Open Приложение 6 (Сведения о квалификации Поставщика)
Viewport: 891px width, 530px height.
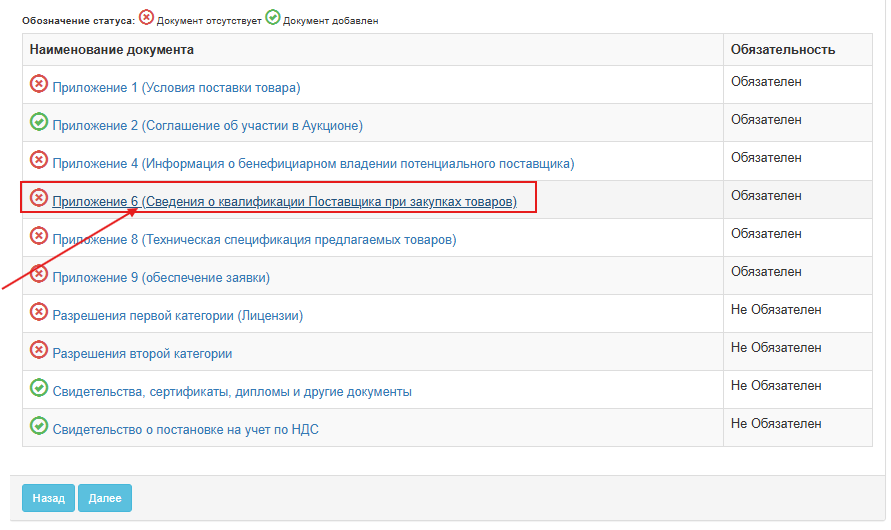tap(285, 202)
